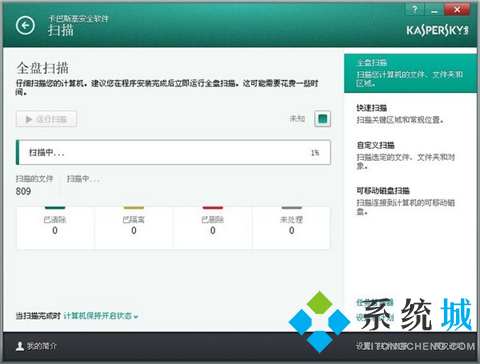Image resolution: width=480 pixels, height=364 pixels.
Task: Click the 1% progress value
Action: pyautogui.click(x=315, y=153)
